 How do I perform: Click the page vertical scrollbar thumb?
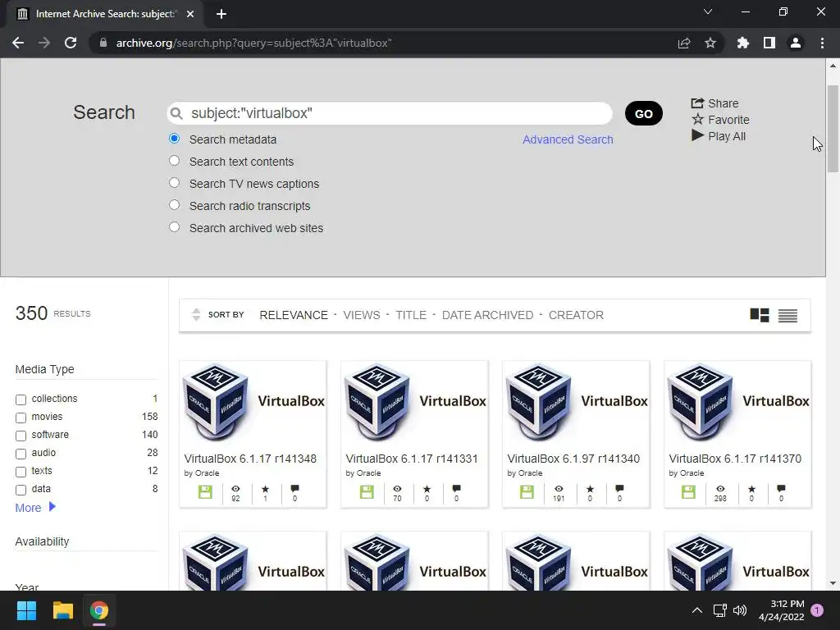833,129
